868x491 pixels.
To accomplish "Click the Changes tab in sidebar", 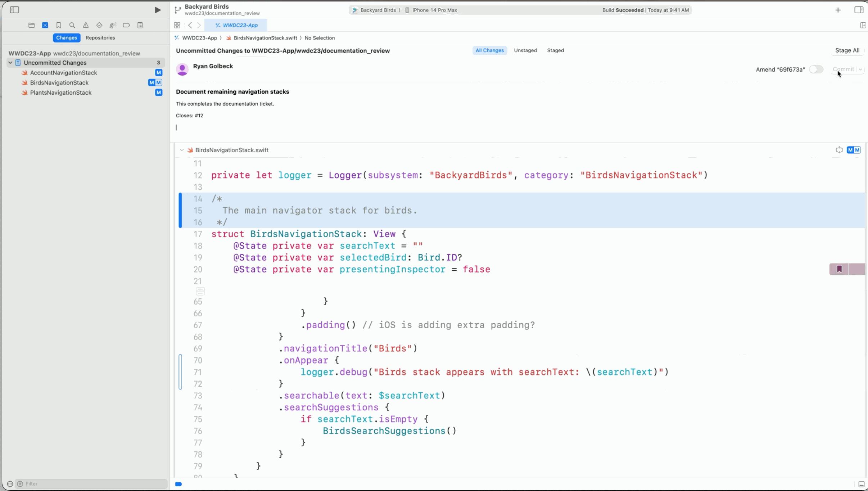I will pyautogui.click(x=66, y=37).
